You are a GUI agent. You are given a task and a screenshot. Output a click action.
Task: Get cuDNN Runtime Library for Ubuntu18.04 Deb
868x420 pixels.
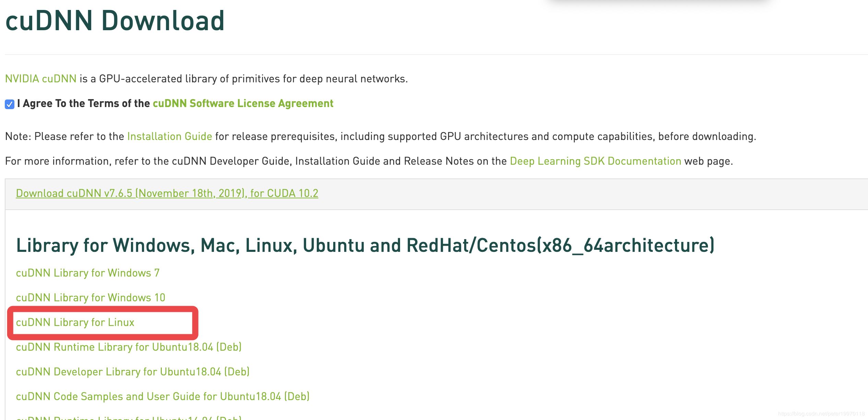coord(129,347)
